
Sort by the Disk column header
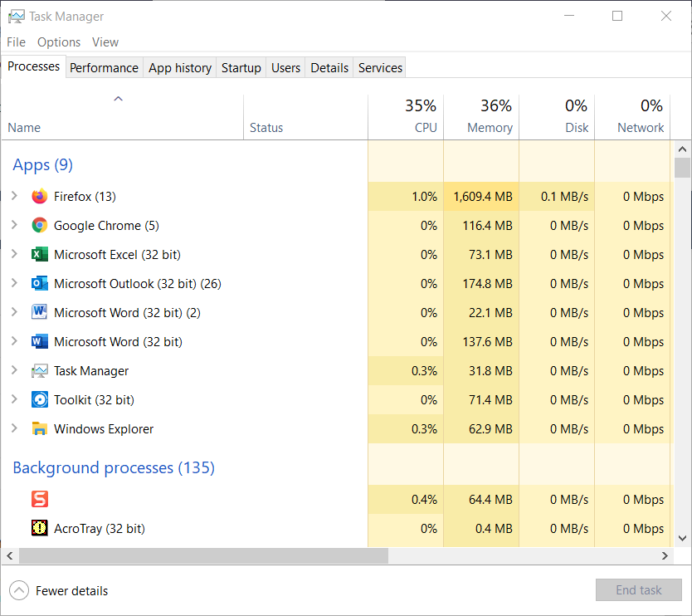pyautogui.click(x=557, y=117)
